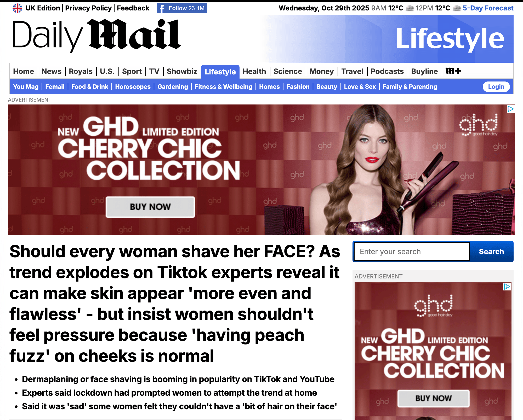Focus the Enter your search field
Image resolution: width=523 pixels, height=420 pixels.
412,252
